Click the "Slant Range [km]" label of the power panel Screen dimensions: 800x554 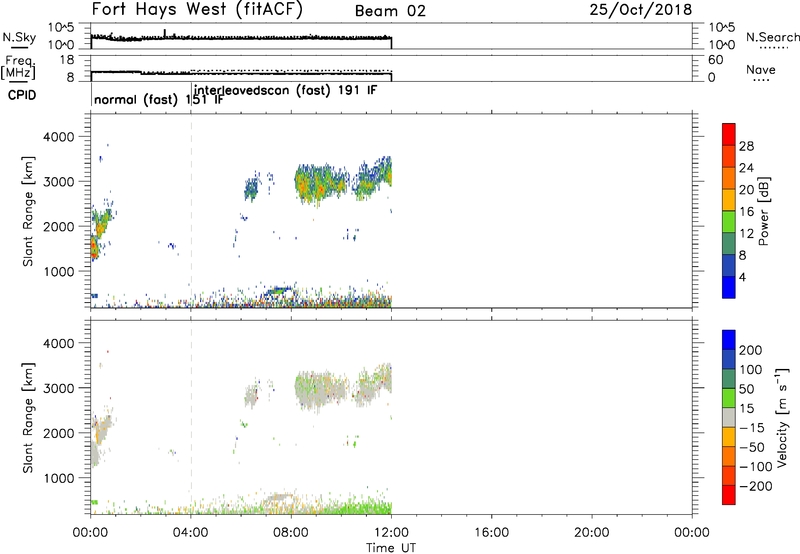pos(28,211)
